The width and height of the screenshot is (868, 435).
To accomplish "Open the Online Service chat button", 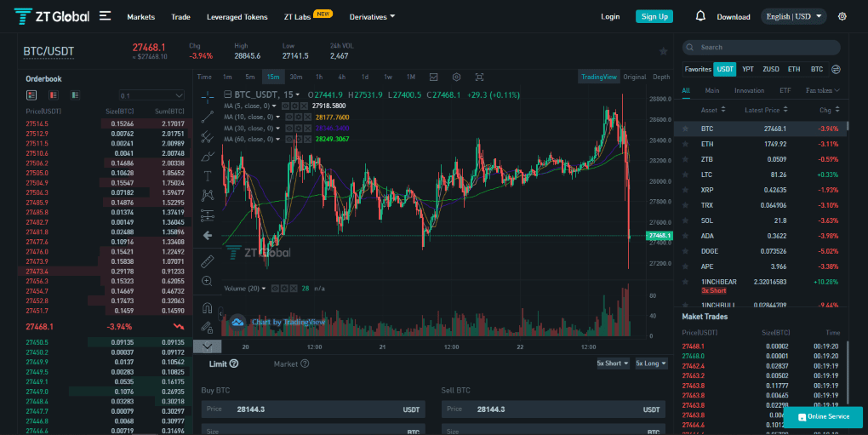I will 822,416.
